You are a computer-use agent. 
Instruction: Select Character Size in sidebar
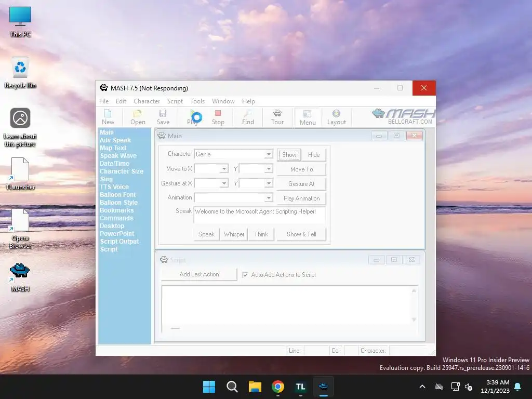[121, 171]
